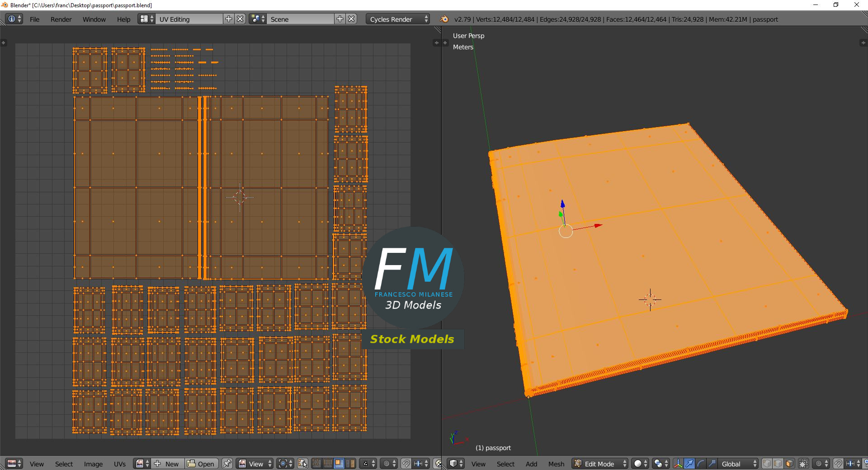
Task: Click the rotate manipulator arc icon
Action: click(700, 464)
